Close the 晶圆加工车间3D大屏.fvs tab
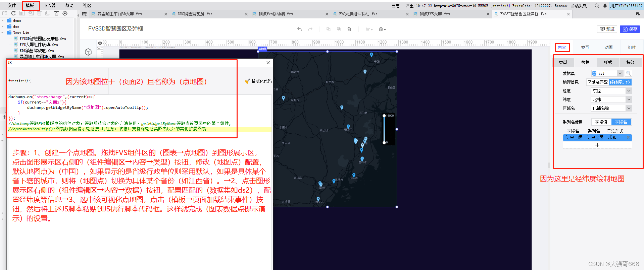Viewport: 644px width, 270px height. [166, 14]
